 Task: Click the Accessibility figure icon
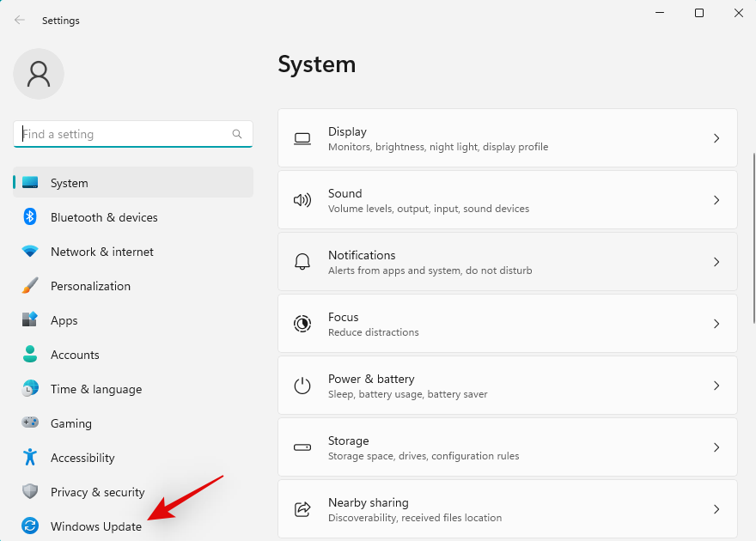(30, 457)
